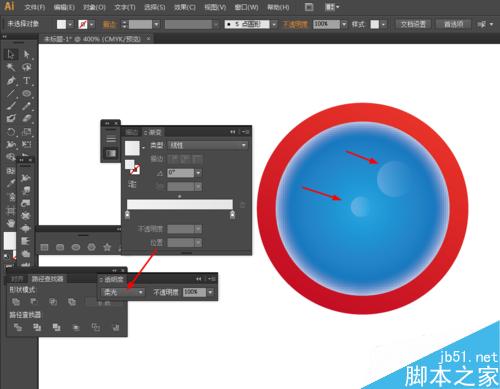This screenshot has height=389, width=500.
Task: Switch to 路径查找器 tab
Action: tap(47, 279)
